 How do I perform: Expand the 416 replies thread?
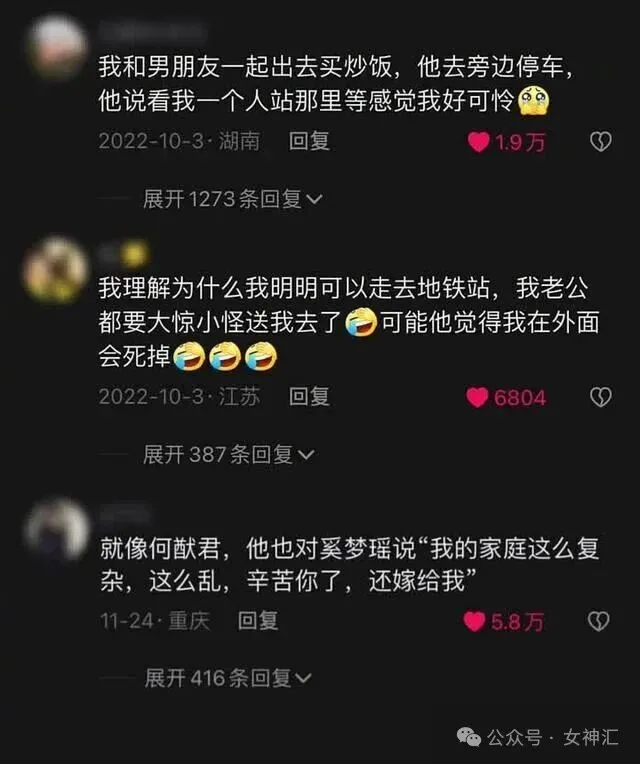[x=228, y=678]
